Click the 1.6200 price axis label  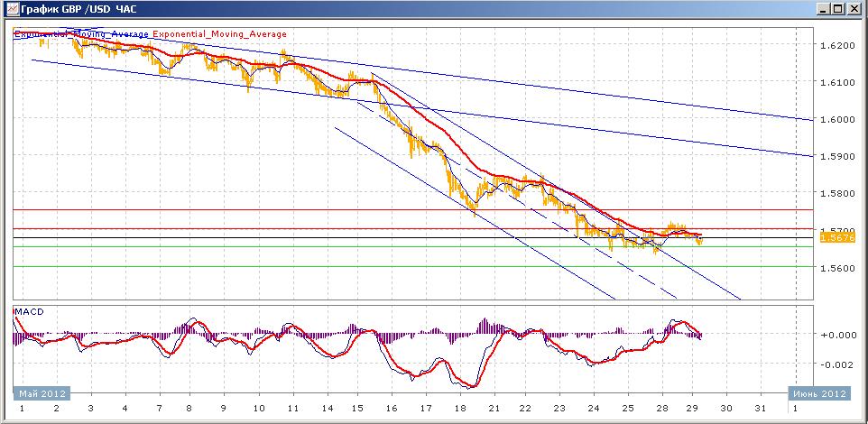[x=837, y=45]
